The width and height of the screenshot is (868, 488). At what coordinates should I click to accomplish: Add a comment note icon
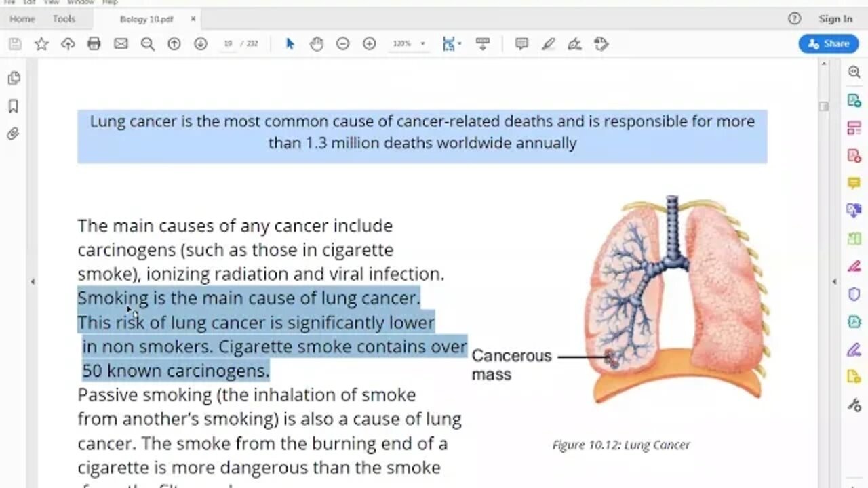coord(521,44)
